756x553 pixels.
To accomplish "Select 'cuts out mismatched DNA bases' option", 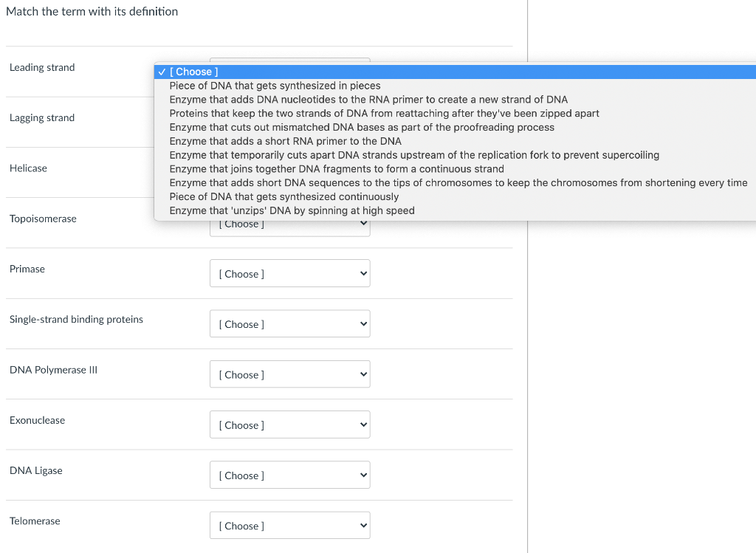I will point(362,127).
